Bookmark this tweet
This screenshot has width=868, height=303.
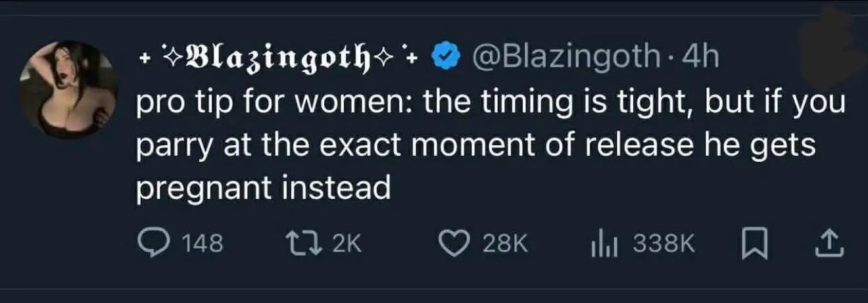(754, 244)
